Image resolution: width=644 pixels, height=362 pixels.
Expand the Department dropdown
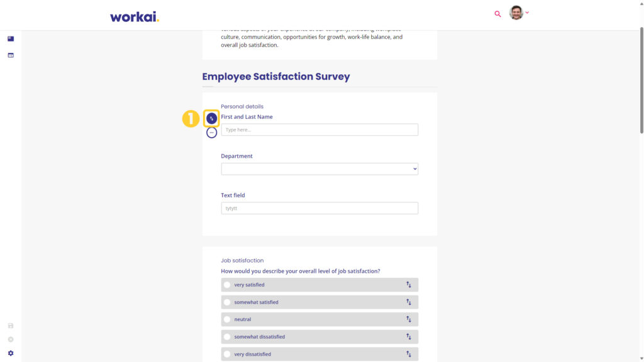click(319, 169)
